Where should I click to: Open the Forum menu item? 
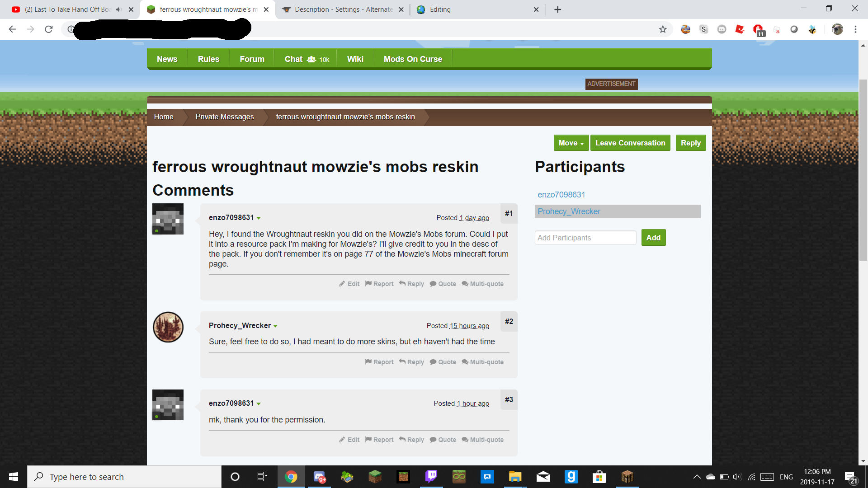(252, 59)
